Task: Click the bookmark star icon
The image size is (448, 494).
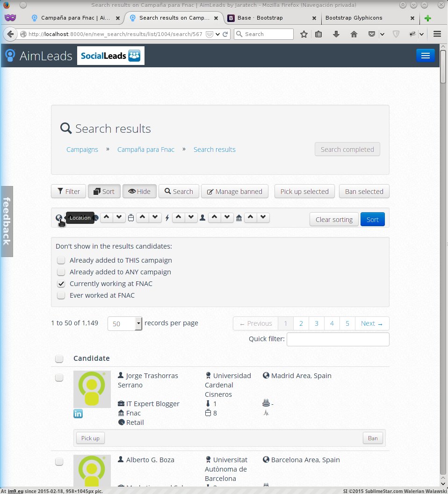Action: 304,34
